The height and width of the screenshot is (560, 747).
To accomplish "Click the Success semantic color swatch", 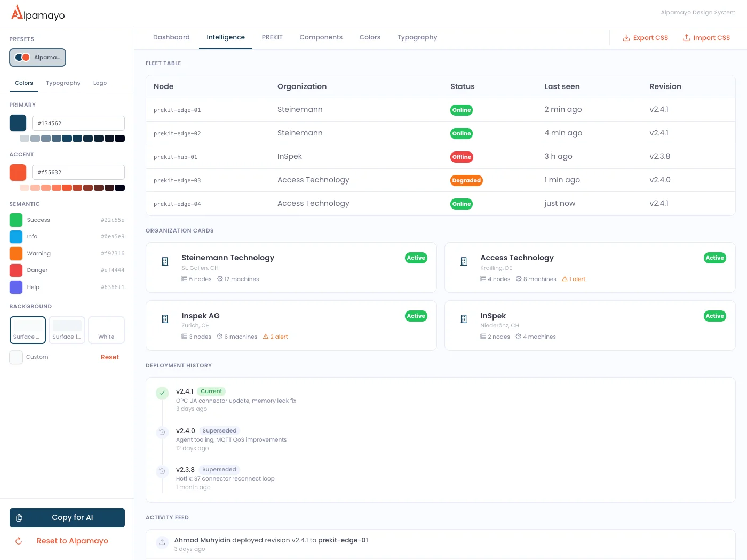I will tap(16, 220).
